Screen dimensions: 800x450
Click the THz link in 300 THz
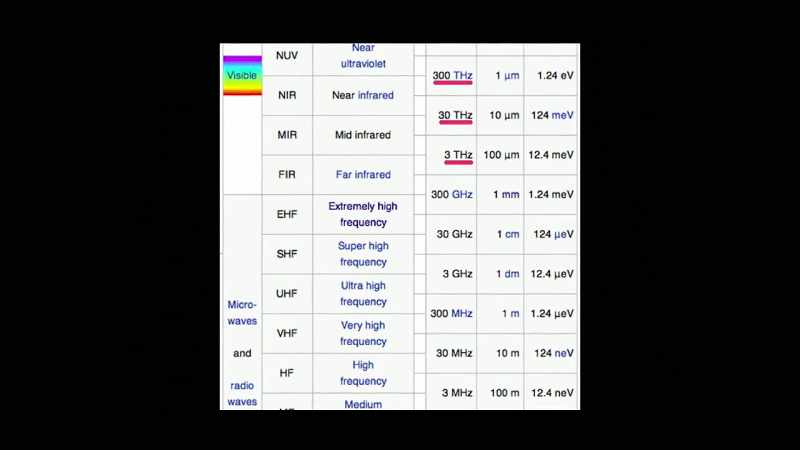pyautogui.click(x=462, y=76)
